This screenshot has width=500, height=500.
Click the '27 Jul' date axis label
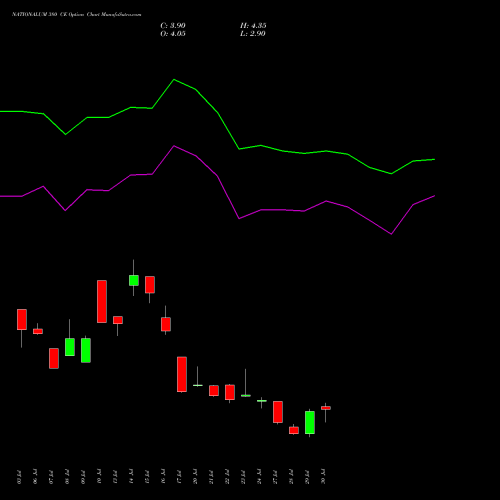pyautogui.click(x=275, y=477)
